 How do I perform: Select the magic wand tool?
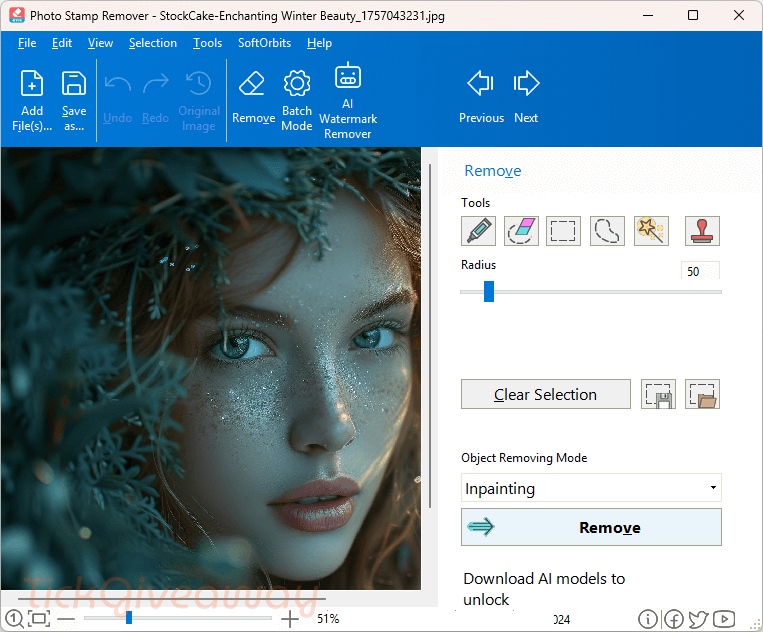[x=652, y=231]
